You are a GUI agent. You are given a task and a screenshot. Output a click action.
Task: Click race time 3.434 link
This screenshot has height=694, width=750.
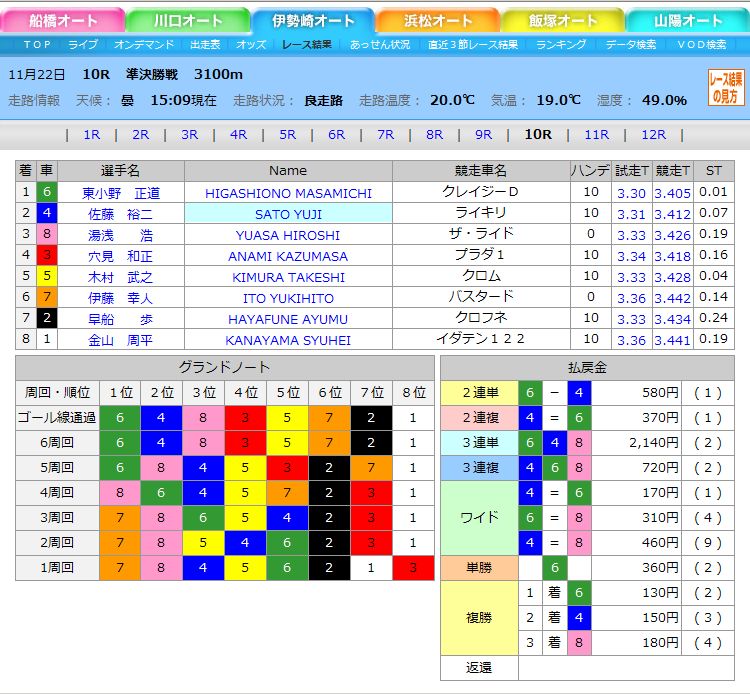(673, 319)
